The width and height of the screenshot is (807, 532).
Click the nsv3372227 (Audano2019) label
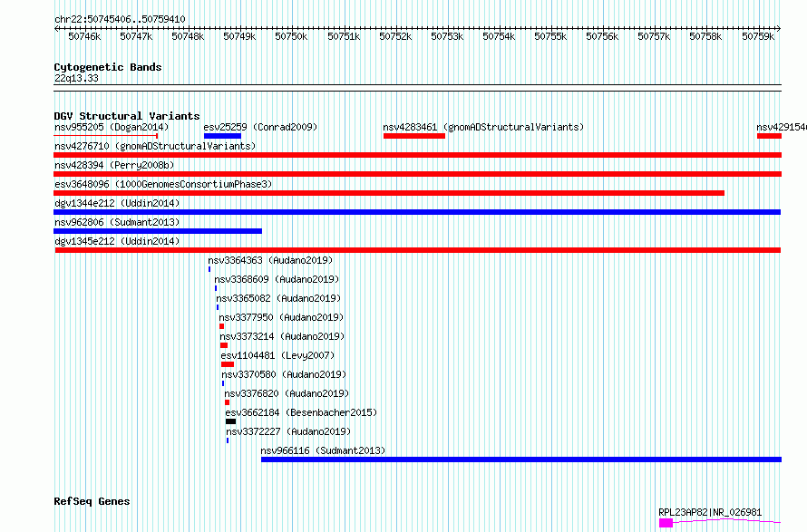click(x=288, y=431)
